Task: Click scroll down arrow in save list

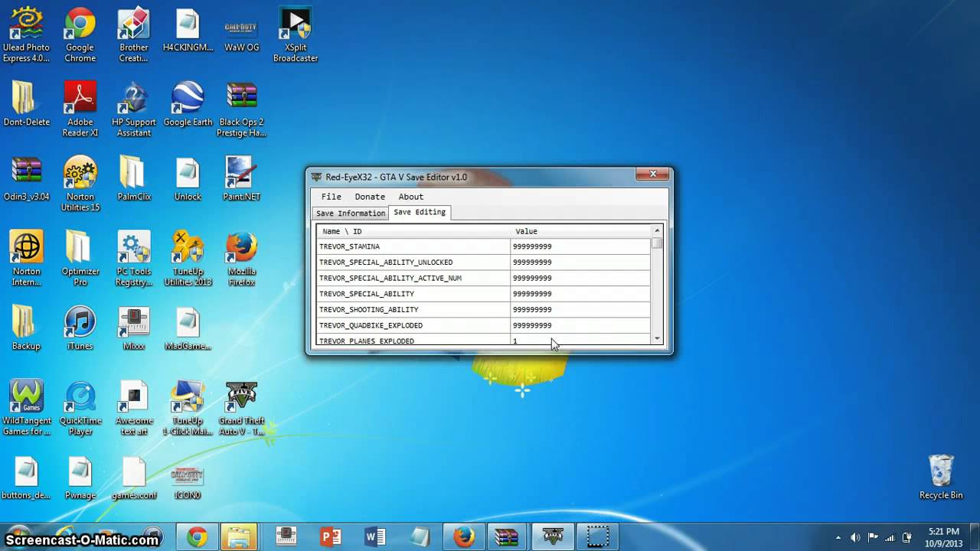Action: tap(657, 338)
